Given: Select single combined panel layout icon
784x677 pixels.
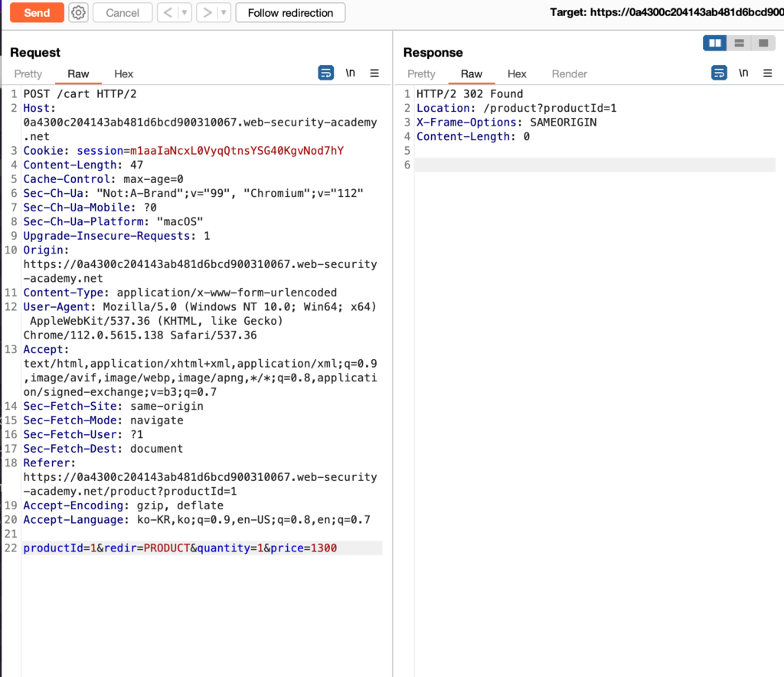Looking at the screenshot, I should point(763,43).
